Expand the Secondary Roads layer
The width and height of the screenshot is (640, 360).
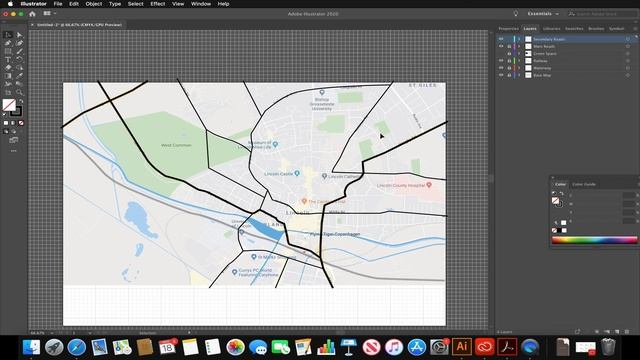(x=520, y=39)
